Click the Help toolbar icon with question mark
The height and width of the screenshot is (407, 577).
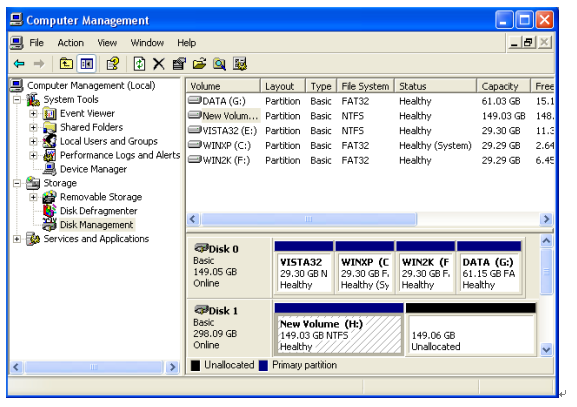[113, 64]
